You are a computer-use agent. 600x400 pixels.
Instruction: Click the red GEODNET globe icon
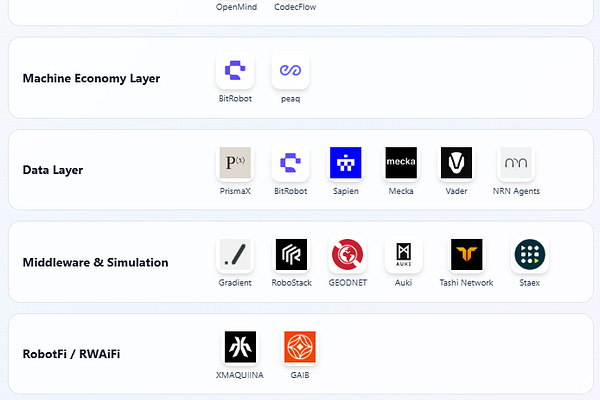pyautogui.click(x=347, y=255)
